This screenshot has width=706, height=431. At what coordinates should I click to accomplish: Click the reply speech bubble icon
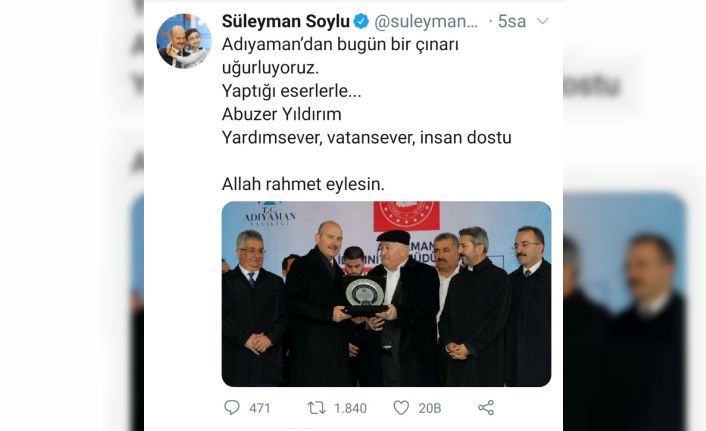click(232, 408)
